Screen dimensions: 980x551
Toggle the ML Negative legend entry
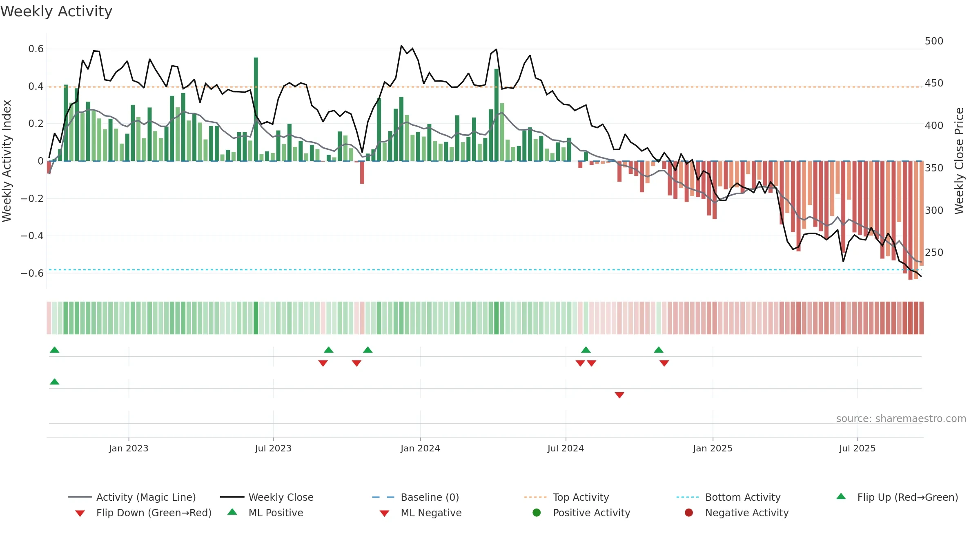tap(420, 513)
